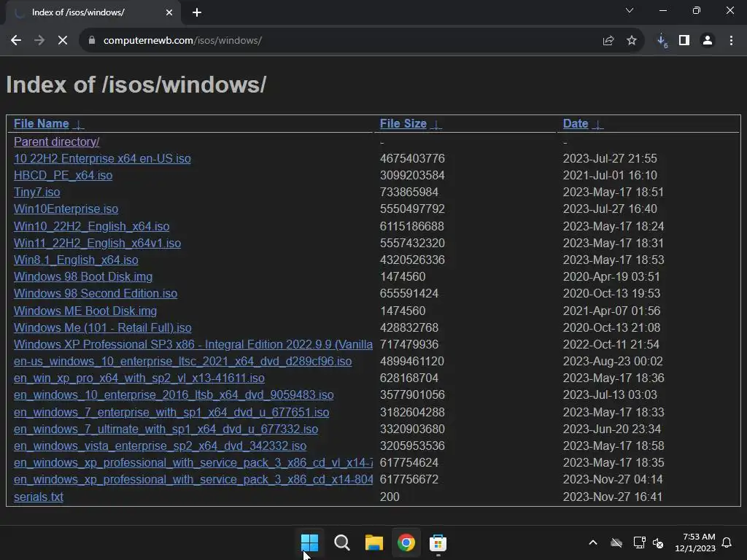Close the Index of /isos/windows/ tab
The height and width of the screenshot is (560, 747).
pyautogui.click(x=169, y=12)
